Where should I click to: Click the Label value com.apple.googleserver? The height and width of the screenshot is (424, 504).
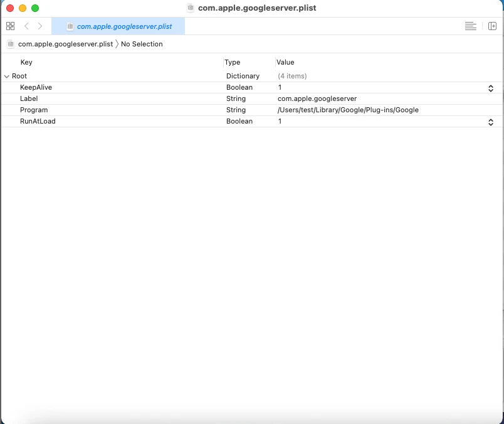[317, 99]
